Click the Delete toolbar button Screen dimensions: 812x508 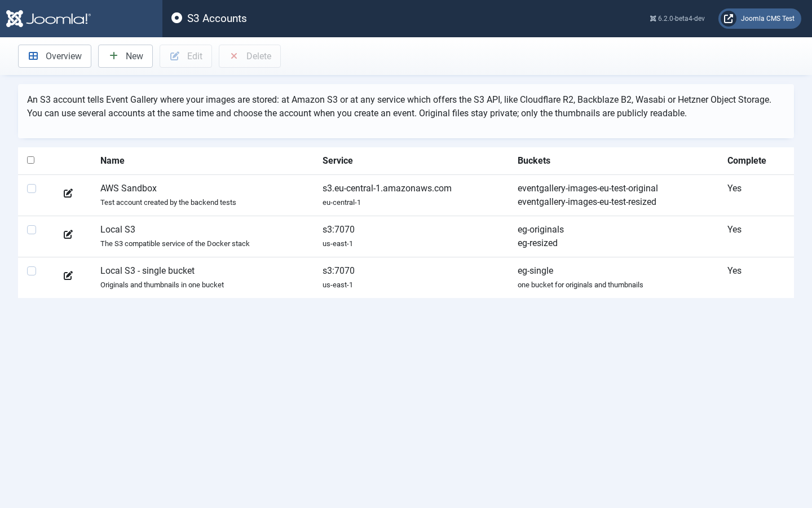[x=250, y=56]
